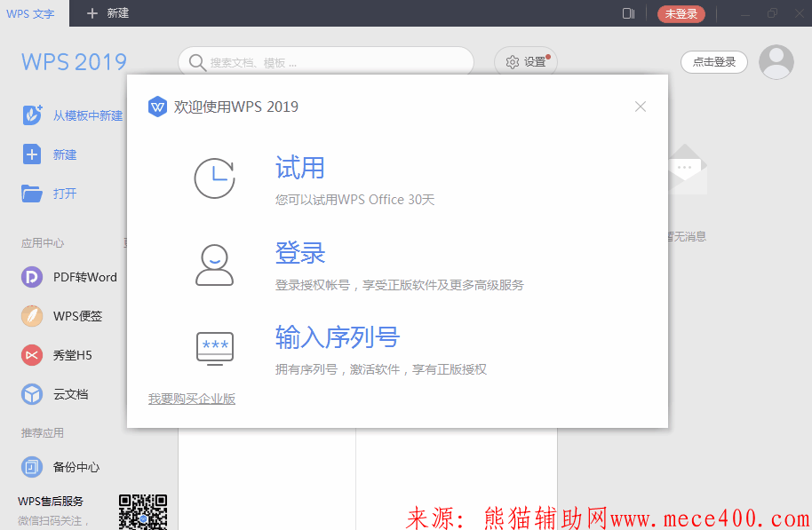Open the skin/panel icon in title bar
The width and height of the screenshot is (812, 530).
(628, 13)
